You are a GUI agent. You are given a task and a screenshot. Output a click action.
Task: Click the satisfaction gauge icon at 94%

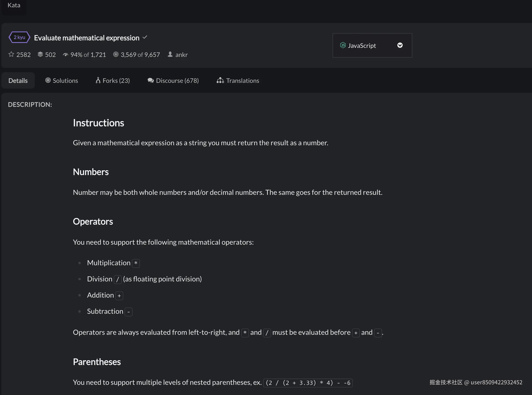[x=66, y=54]
